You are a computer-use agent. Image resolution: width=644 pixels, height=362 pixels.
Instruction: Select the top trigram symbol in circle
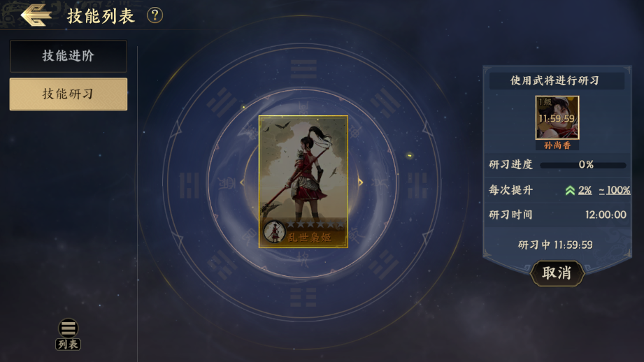pos(303,69)
